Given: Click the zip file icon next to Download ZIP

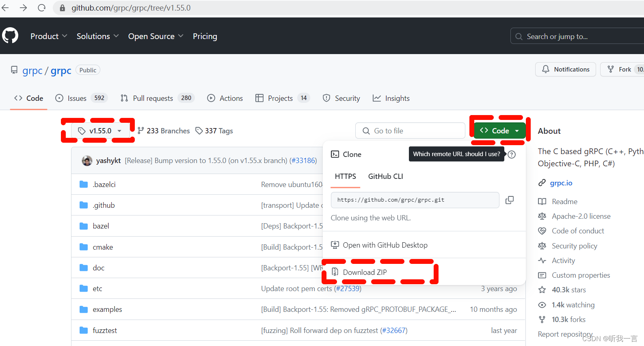Looking at the screenshot, I should (x=335, y=272).
